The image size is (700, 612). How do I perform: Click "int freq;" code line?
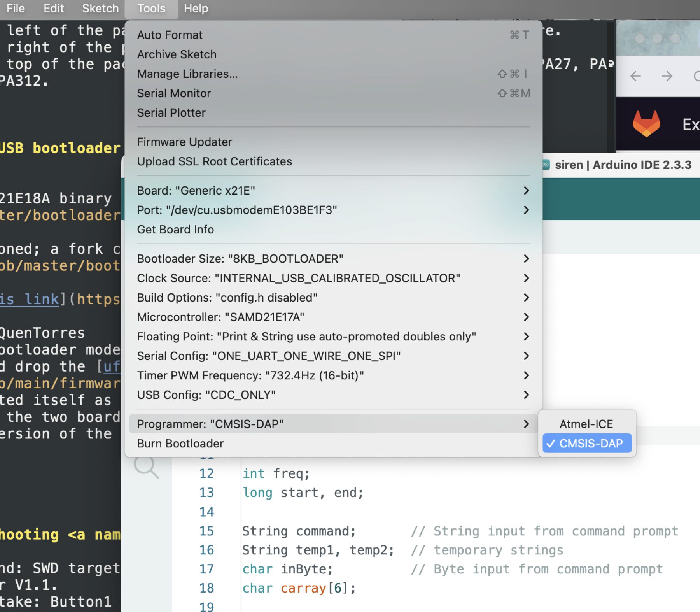(x=276, y=473)
